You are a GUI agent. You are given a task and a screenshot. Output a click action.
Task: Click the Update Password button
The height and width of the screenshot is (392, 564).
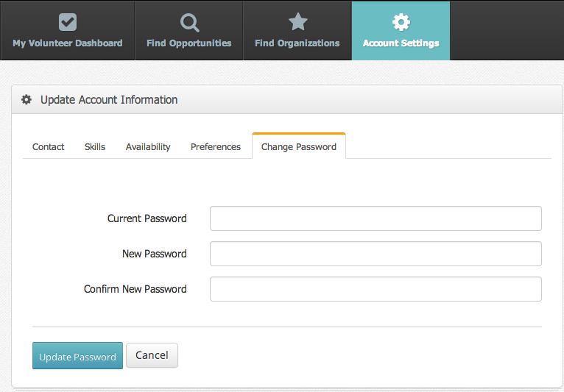coord(78,356)
